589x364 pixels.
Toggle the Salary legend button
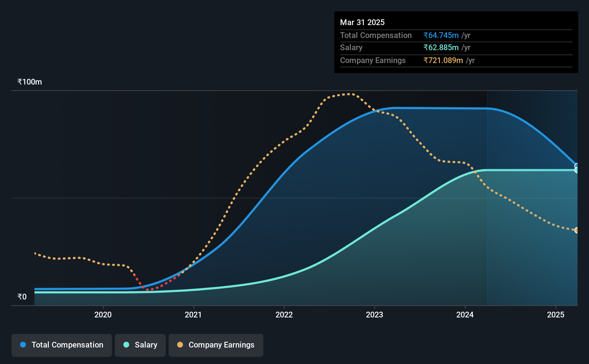(140, 345)
